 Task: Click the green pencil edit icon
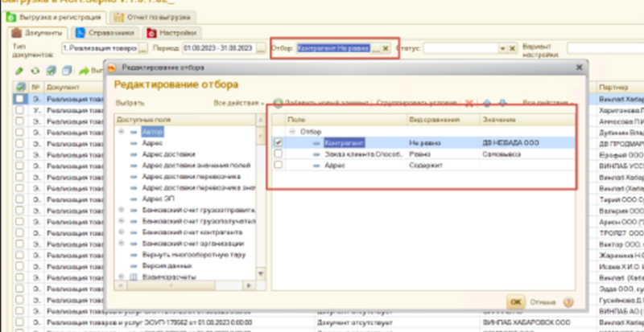(x=19, y=71)
